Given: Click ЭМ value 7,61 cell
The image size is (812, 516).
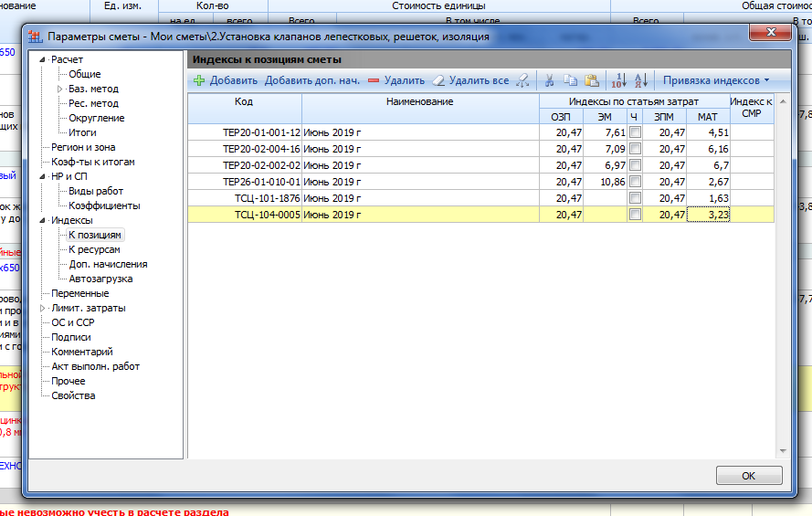Looking at the screenshot, I should [x=605, y=133].
